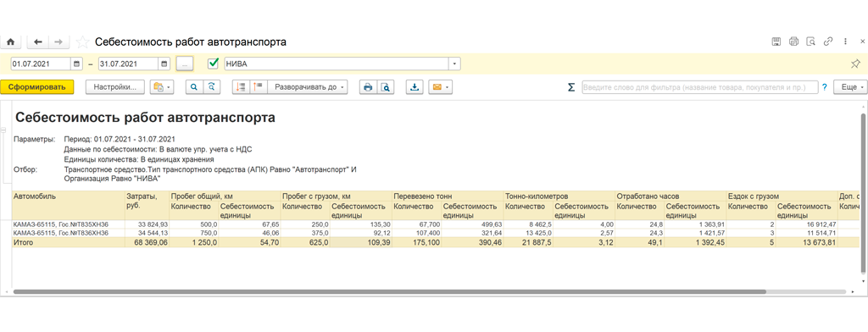
Task: Expand the НИВА organization dropdown
Action: (x=454, y=64)
